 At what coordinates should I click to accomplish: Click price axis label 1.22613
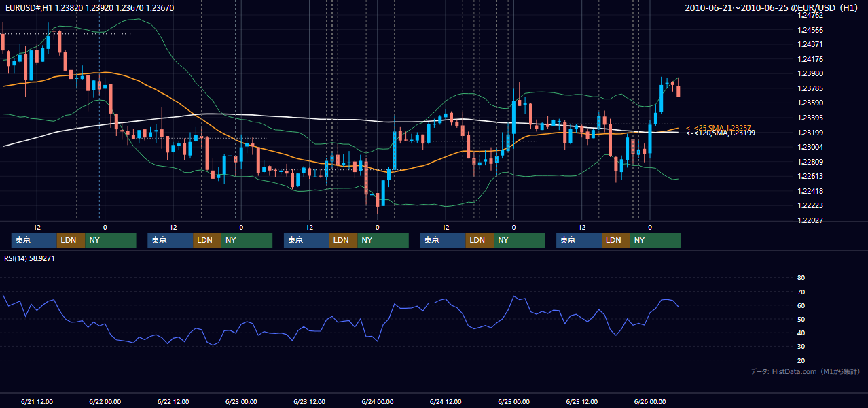810,176
